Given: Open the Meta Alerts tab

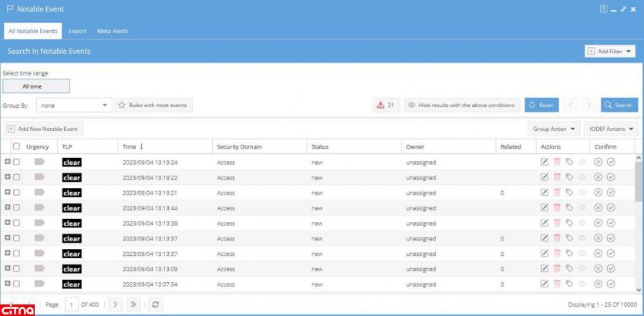Looking at the screenshot, I should tap(113, 31).
